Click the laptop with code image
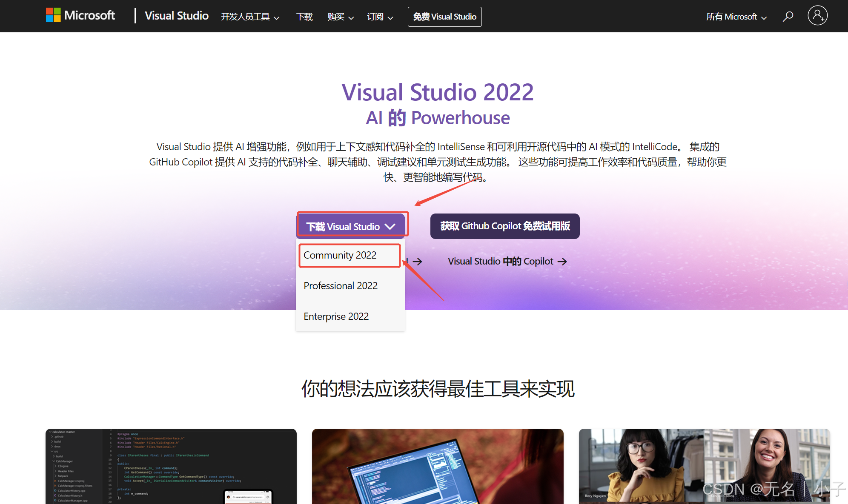848x504 pixels. coord(438,466)
